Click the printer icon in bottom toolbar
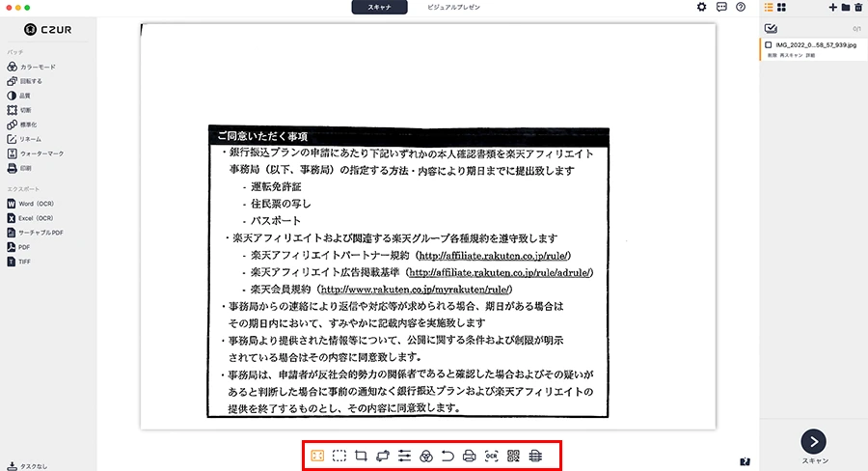 (x=470, y=456)
